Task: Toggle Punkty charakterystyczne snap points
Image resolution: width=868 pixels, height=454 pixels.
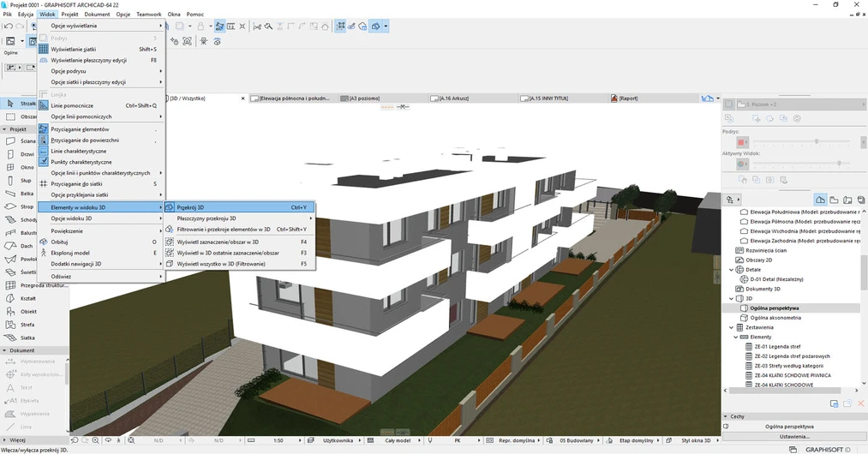Action: pos(99,162)
